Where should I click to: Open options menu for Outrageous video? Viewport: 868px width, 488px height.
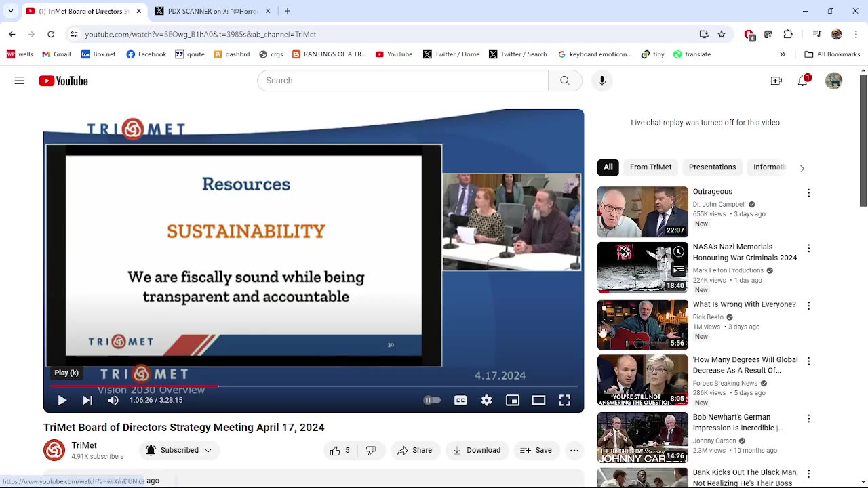tap(808, 193)
